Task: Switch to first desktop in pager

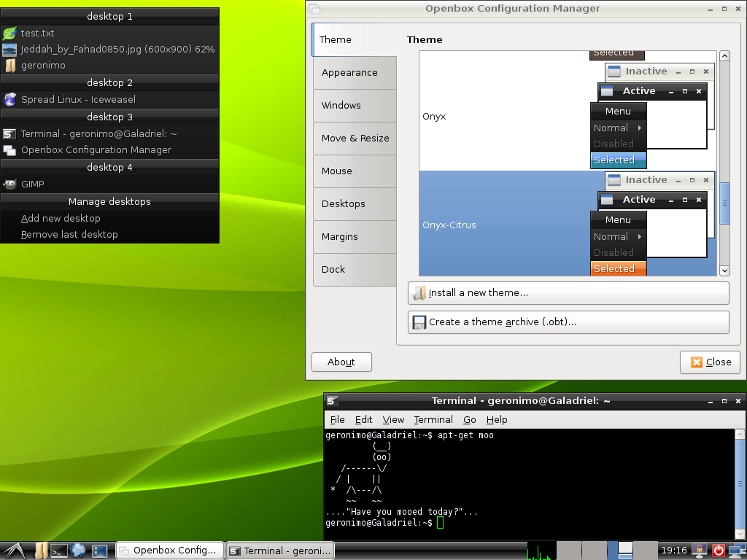Action: coord(569,551)
